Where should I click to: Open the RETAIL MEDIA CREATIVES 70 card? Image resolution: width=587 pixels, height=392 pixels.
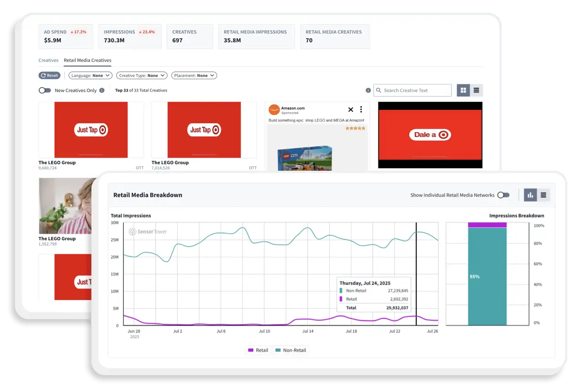[x=335, y=36]
